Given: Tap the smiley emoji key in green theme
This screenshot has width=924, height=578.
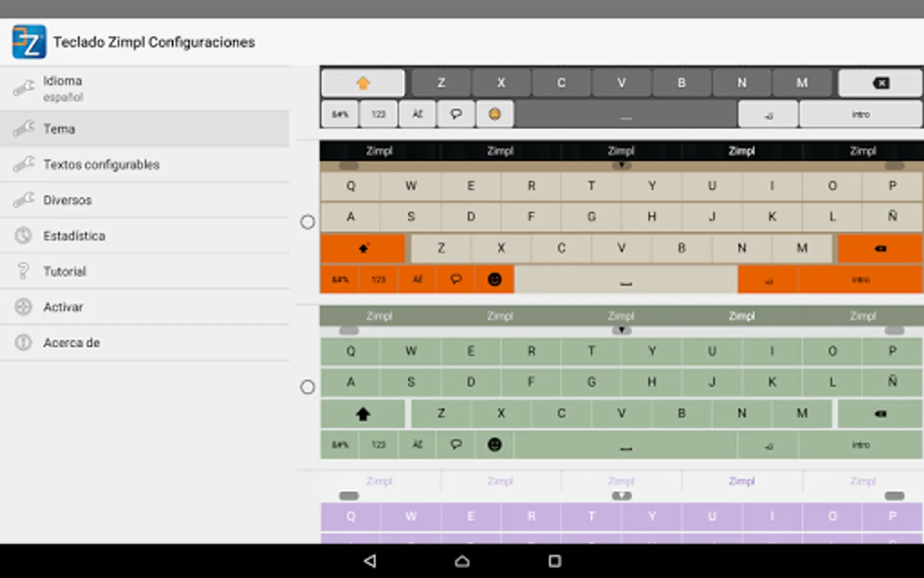Looking at the screenshot, I should point(495,444).
